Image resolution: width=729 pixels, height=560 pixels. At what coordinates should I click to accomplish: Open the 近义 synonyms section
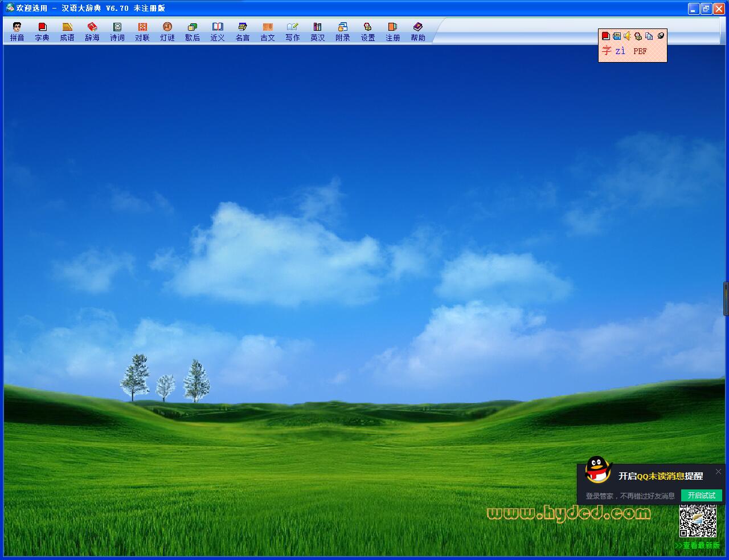[218, 31]
